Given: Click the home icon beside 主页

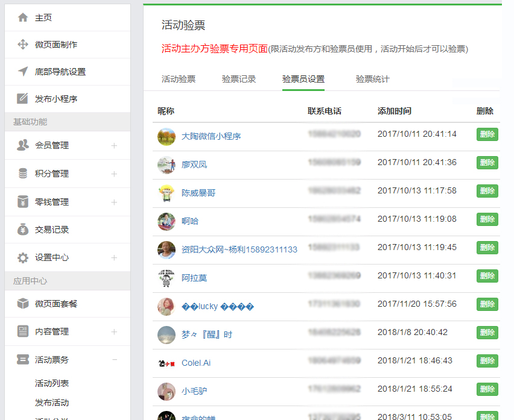Looking at the screenshot, I should [23, 17].
